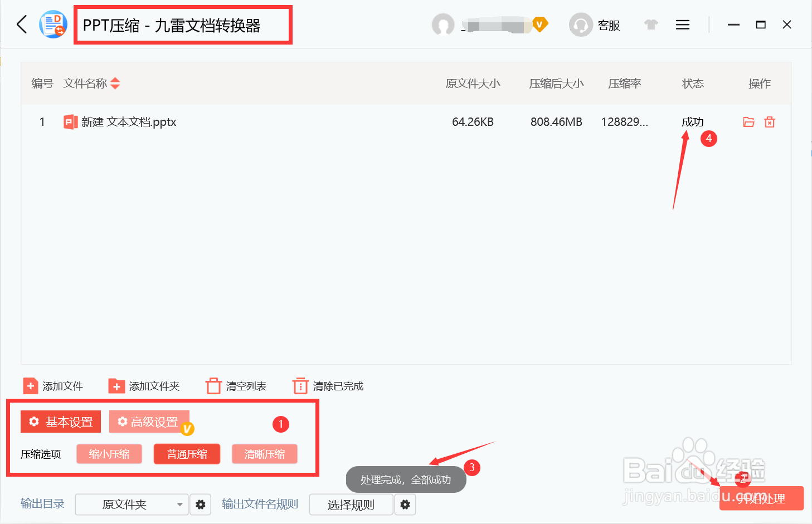Click the gold VIP badge by the username
This screenshot has width=812, height=524.
539,24
